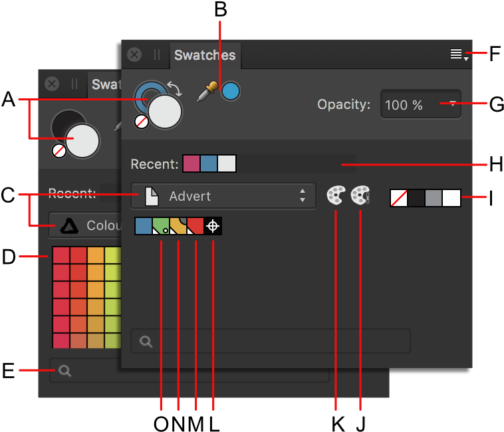Open the panel preferences menu icon

pyautogui.click(x=457, y=54)
